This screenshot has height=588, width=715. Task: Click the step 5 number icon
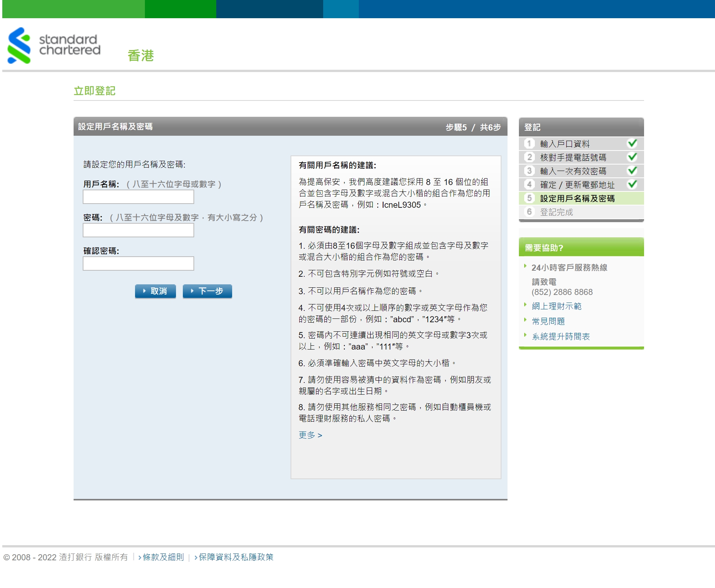[x=529, y=198]
